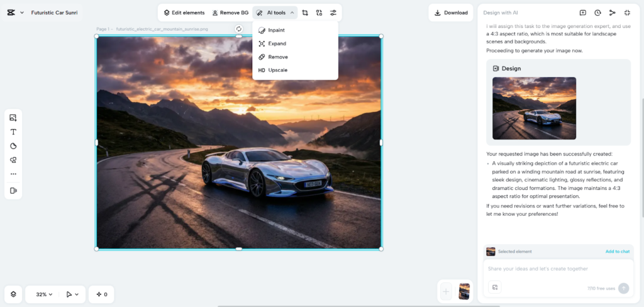Click the rotate handle above the image

pyautogui.click(x=239, y=29)
